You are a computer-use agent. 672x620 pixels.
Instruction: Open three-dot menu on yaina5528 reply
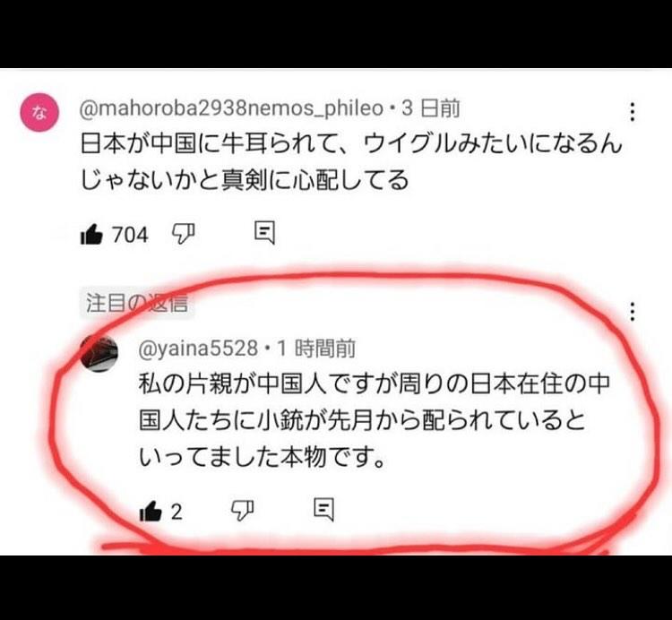[x=633, y=311]
